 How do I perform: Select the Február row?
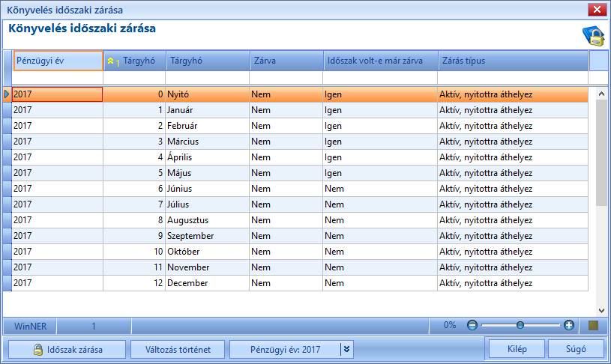pyautogui.click(x=300, y=126)
